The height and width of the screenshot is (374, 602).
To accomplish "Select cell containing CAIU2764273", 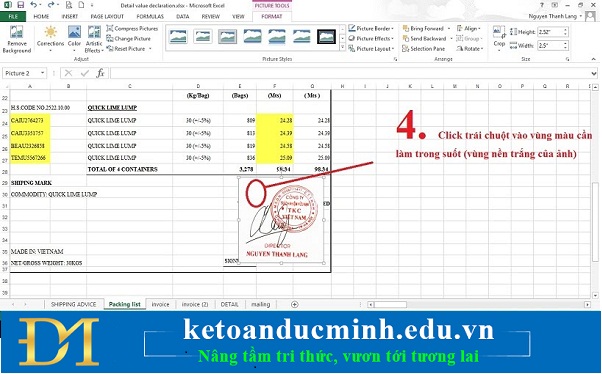I will tap(30, 120).
